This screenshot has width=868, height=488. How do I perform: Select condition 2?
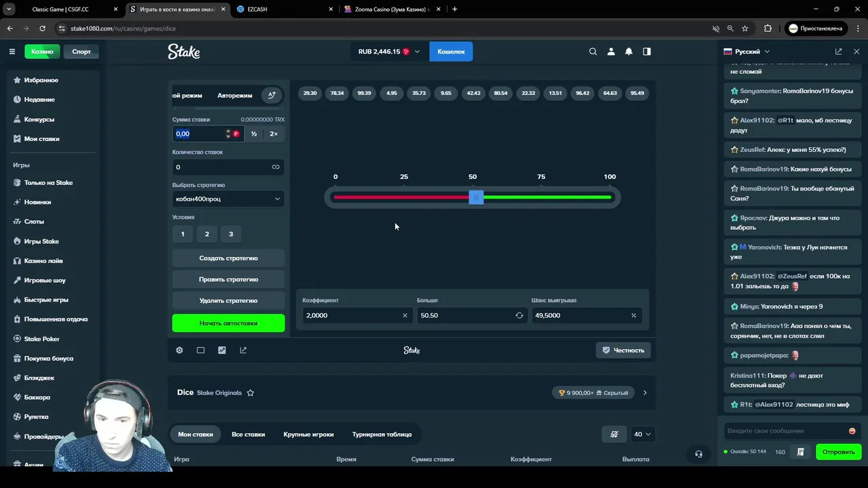click(207, 234)
